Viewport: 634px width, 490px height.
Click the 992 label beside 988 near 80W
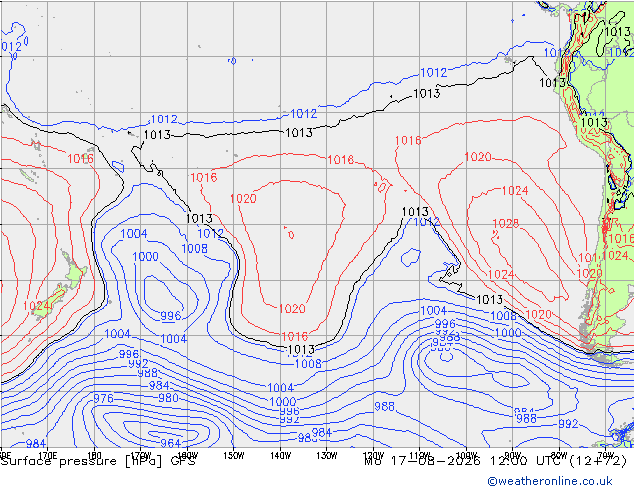click(568, 424)
